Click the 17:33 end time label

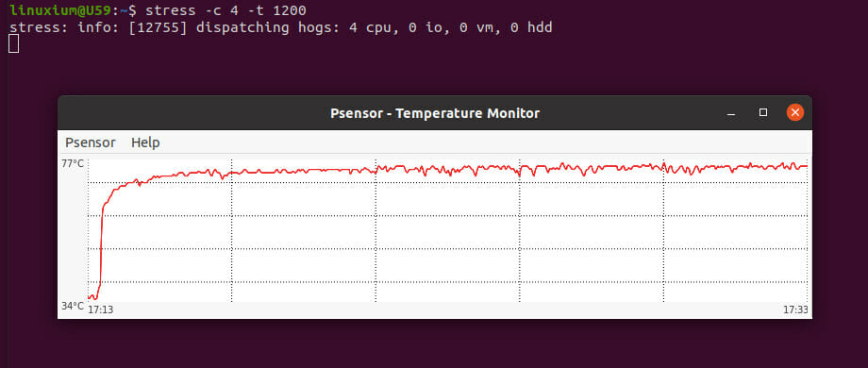click(795, 309)
